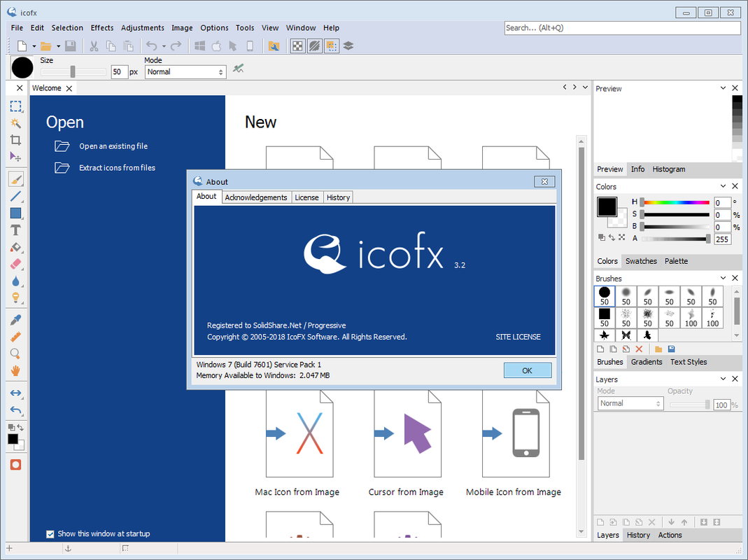Select the Text tool
This screenshot has width=748, height=560.
pos(15,230)
